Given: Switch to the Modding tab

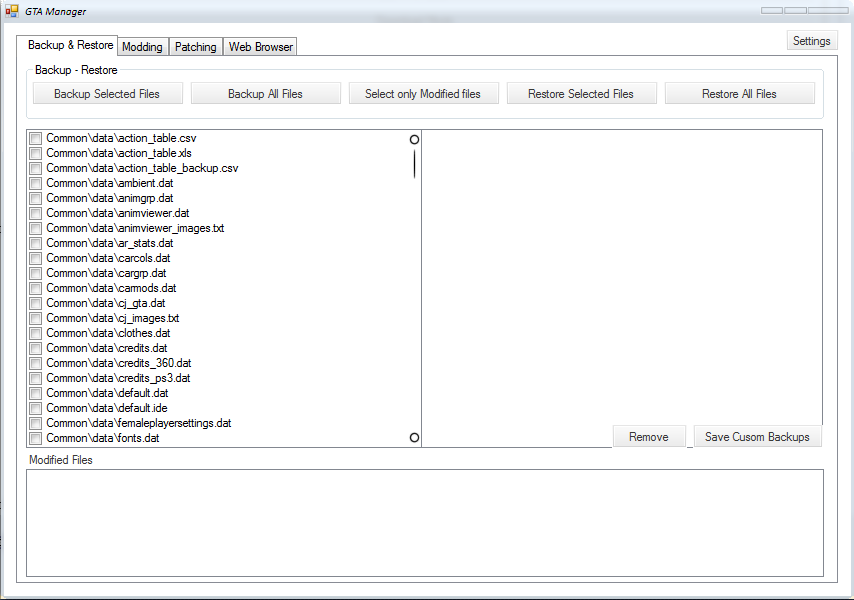Looking at the screenshot, I should (142, 47).
